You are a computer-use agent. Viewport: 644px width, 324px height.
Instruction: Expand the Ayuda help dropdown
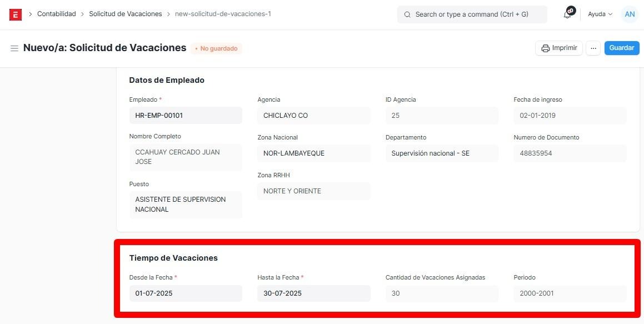pos(600,14)
